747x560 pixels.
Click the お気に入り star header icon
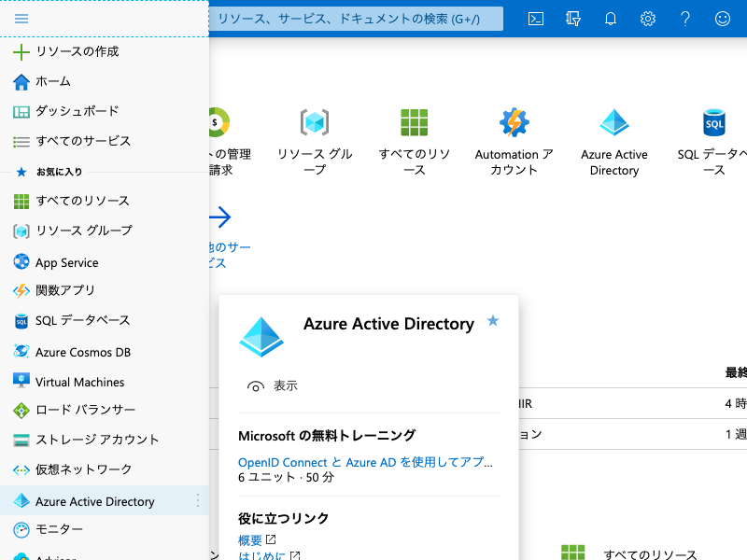(21, 172)
